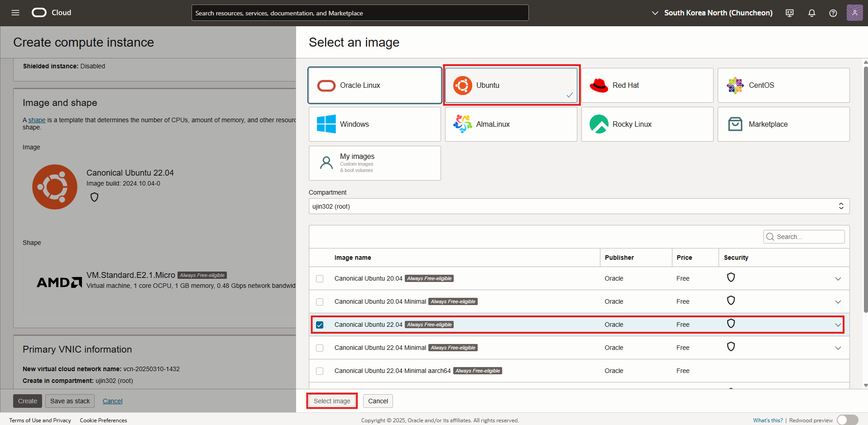Check Ubuntu 22.04 Minimal aarch64 checkbox
Viewport: 868px width, 425px height.
(x=320, y=371)
